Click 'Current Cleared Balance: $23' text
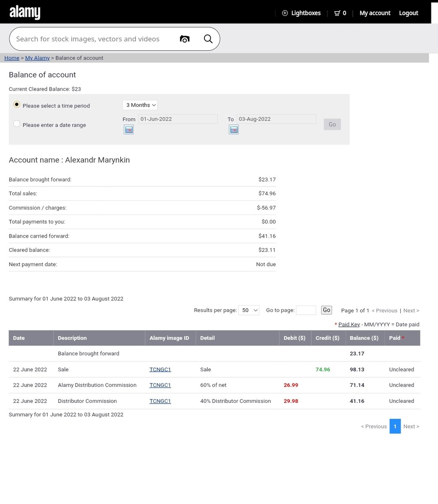This screenshot has width=438, height=504. pos(45,89)
